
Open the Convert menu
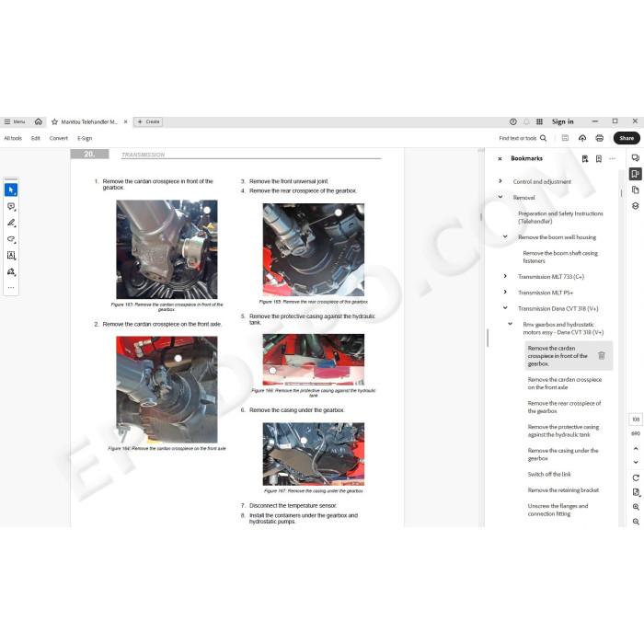point(58,138)
